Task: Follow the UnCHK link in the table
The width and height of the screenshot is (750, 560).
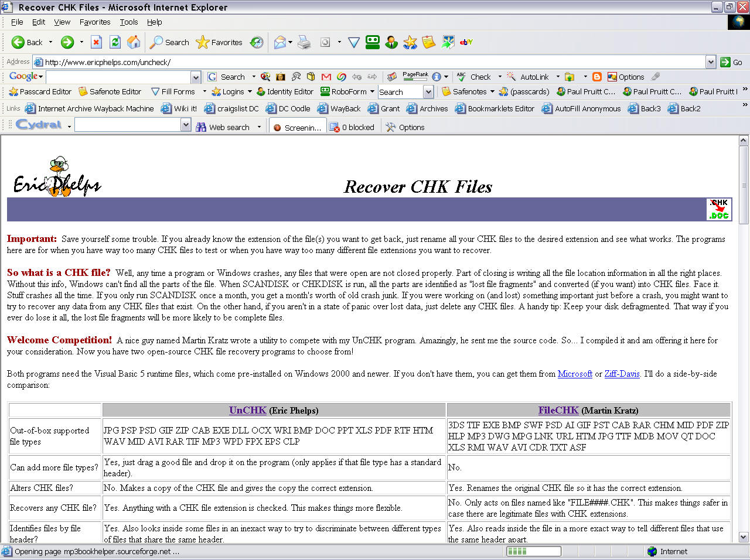Action: pyautogui.click(x=247, y=411)
